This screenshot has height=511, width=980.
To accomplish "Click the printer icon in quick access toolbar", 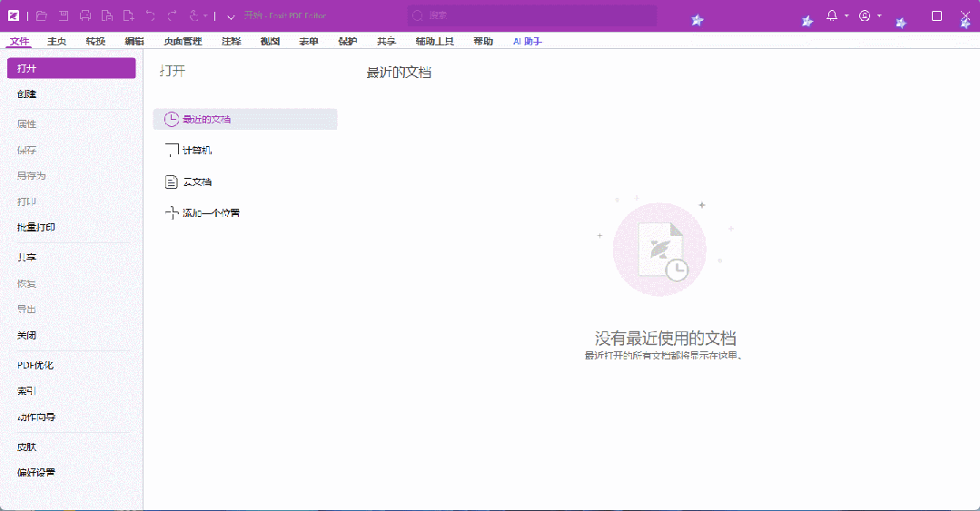I will click(85, 15).
